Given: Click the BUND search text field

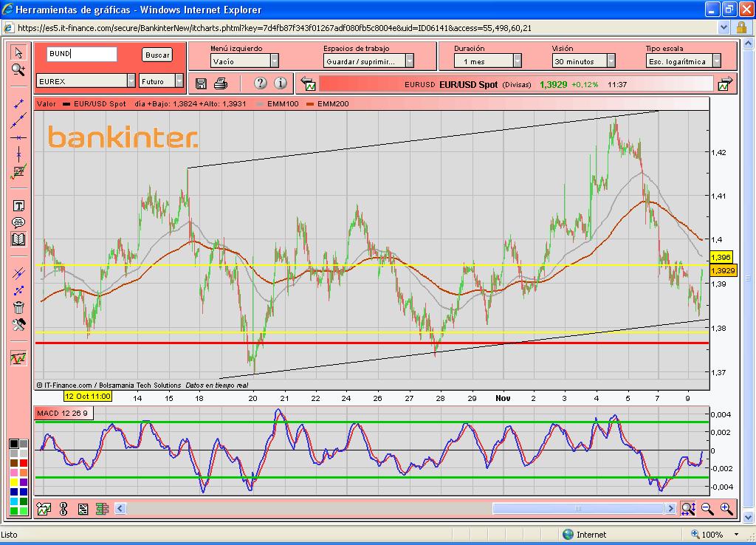Looking at the screenshot, I should (81, 55).
